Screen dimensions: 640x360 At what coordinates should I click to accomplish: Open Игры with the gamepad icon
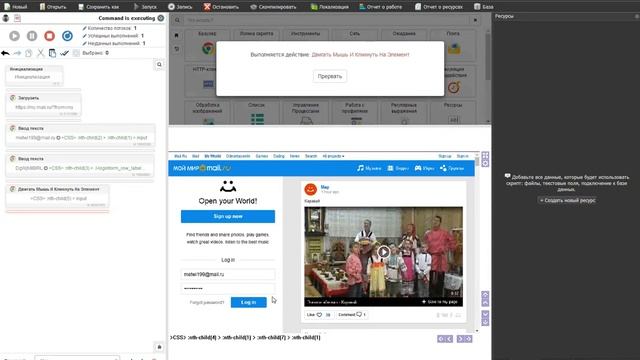424,168
